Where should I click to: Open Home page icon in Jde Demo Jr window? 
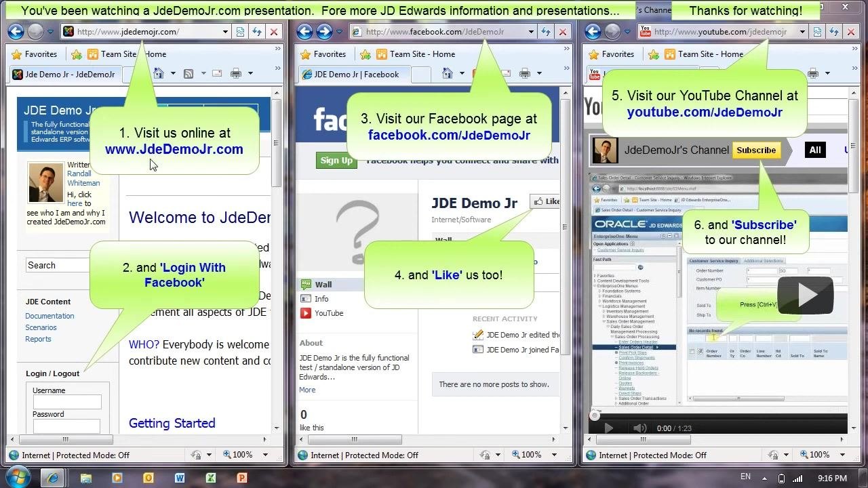pyautogui.click(x=157, y=73)
